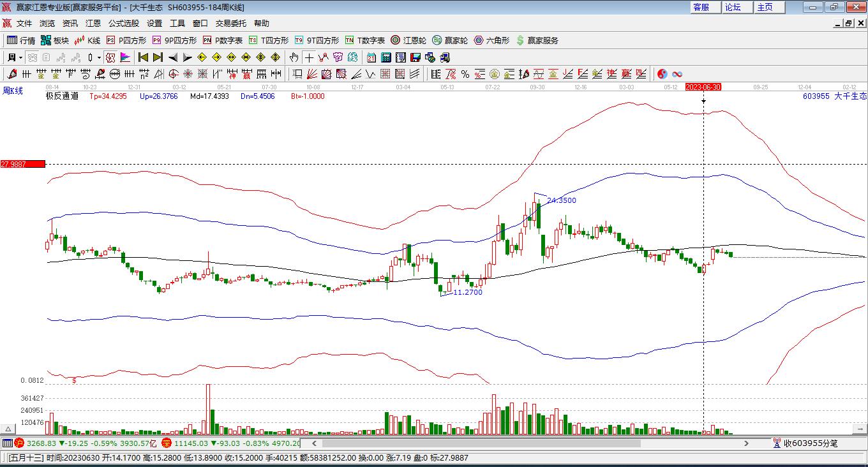Open the 公式选股 menu

(124, 24)
